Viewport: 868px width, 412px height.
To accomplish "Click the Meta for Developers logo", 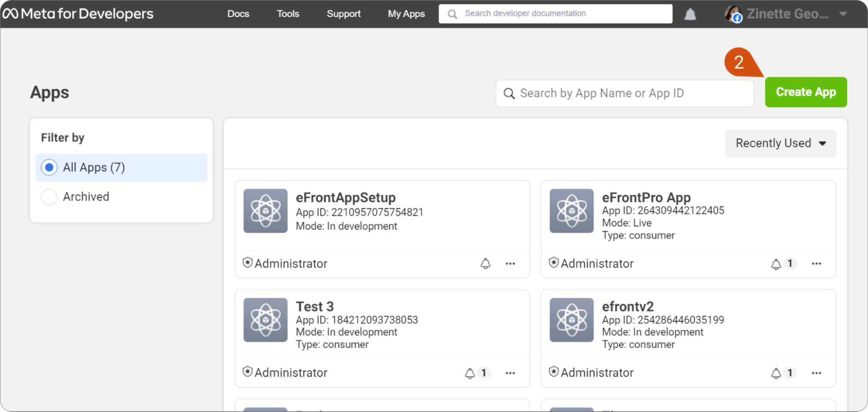I will click(78, 14).
